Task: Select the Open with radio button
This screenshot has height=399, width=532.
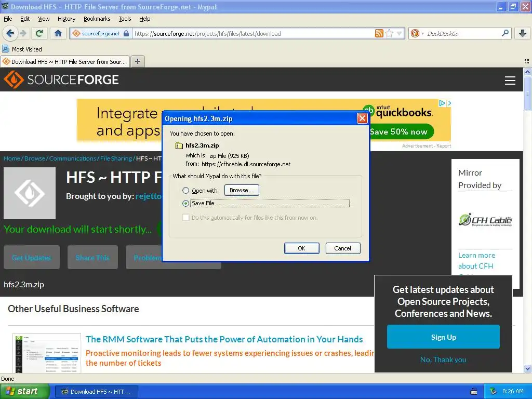Action: coord(185,190)
